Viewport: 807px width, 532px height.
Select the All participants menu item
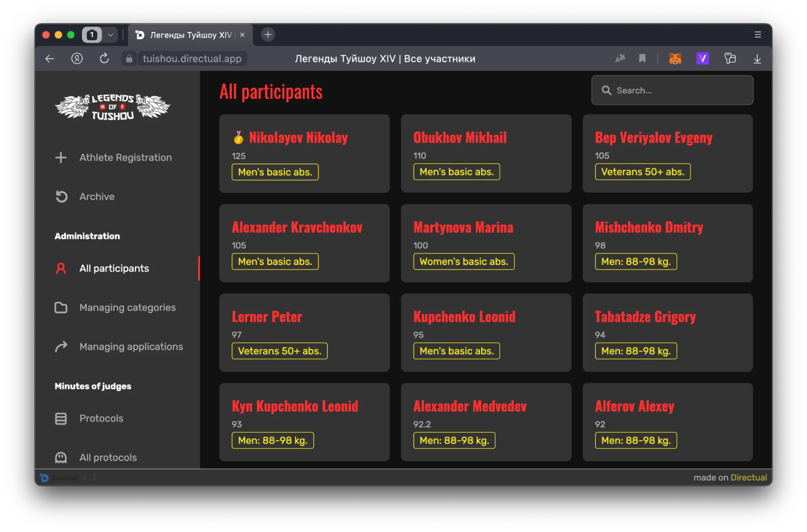click(114, 268)
